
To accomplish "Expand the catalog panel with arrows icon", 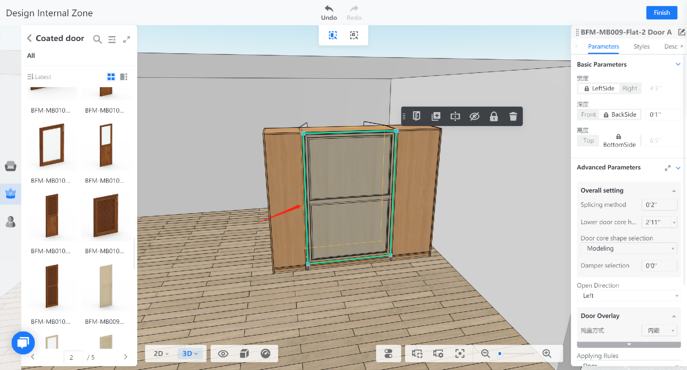I will point(127,39).
